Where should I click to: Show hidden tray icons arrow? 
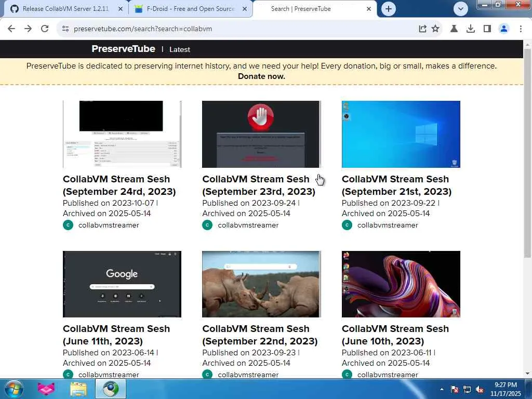click(x=442, y=389)
